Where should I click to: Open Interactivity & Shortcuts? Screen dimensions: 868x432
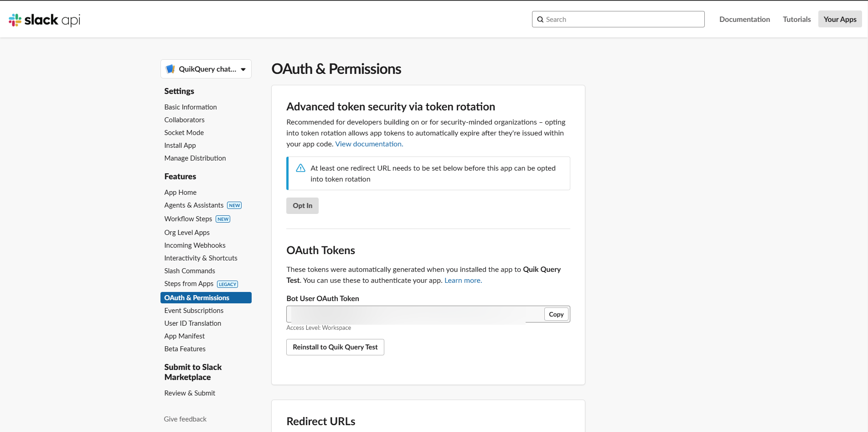pyautogui.click(x=201, y=258)
